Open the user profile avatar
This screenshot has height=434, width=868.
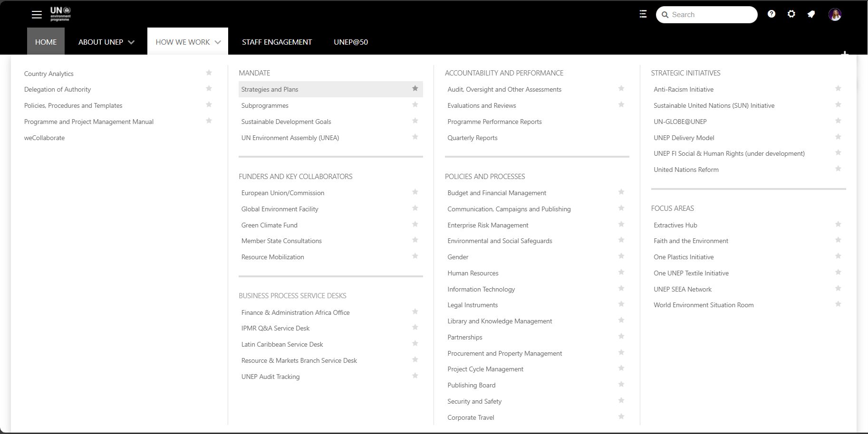point(835,15)
